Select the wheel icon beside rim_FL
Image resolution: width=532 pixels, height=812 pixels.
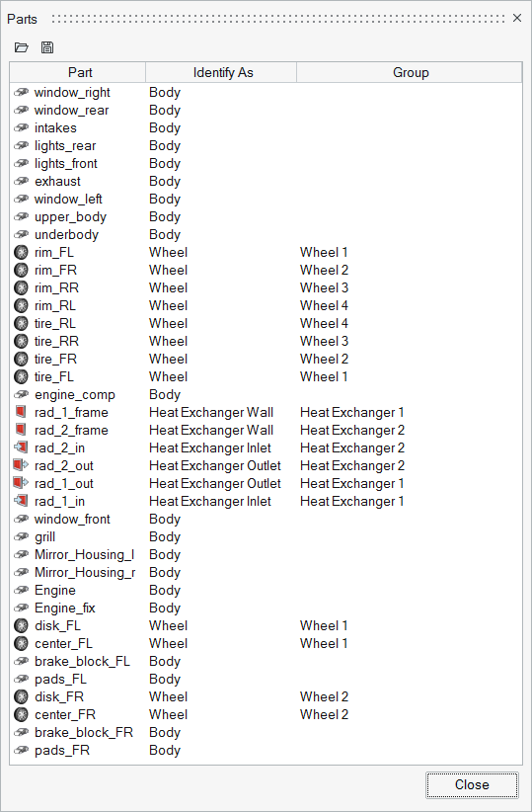pyautogui.click(x=21, y=253)
